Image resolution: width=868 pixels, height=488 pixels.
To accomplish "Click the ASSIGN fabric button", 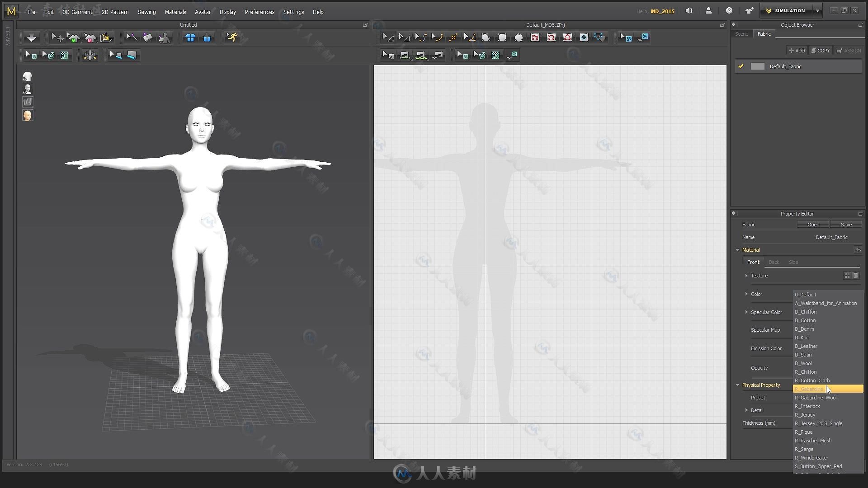I will [849, 51].
